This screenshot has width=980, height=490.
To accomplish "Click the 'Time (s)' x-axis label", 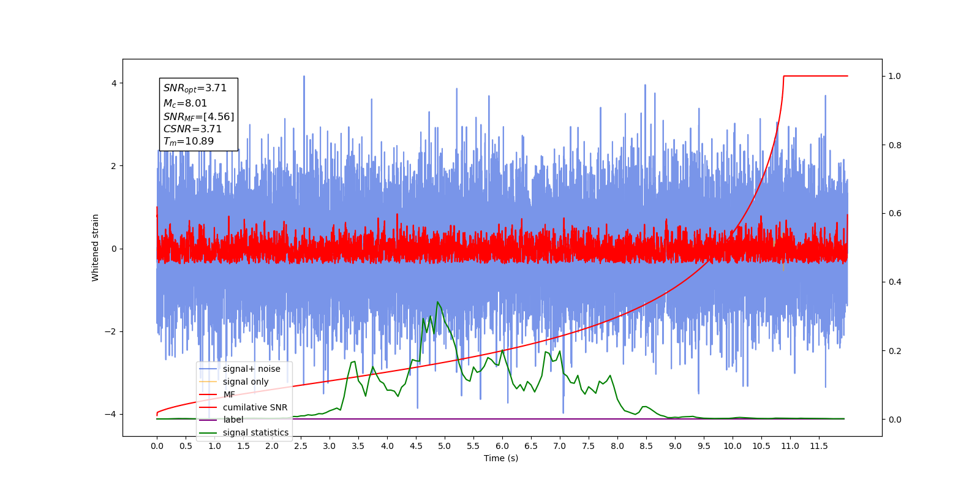I will (x=501, y=458).
